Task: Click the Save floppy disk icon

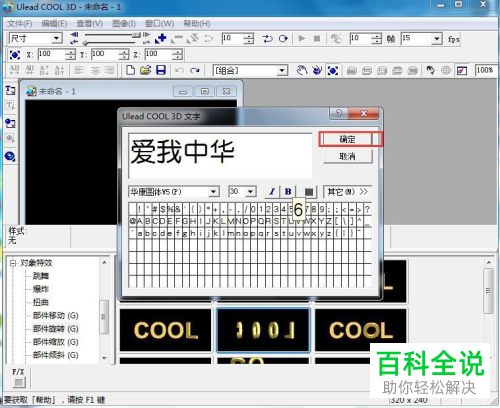Action: pos(161,70)
